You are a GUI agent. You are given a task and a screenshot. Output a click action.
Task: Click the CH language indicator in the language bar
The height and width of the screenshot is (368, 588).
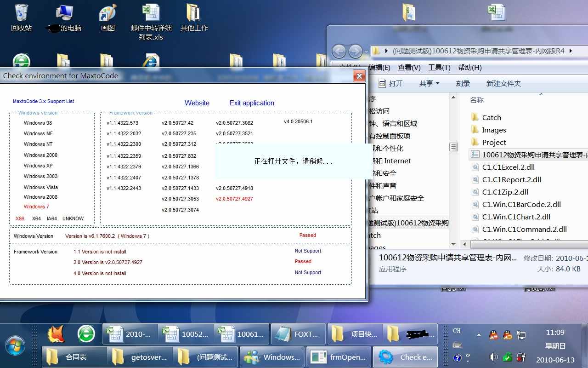(457, 331)
